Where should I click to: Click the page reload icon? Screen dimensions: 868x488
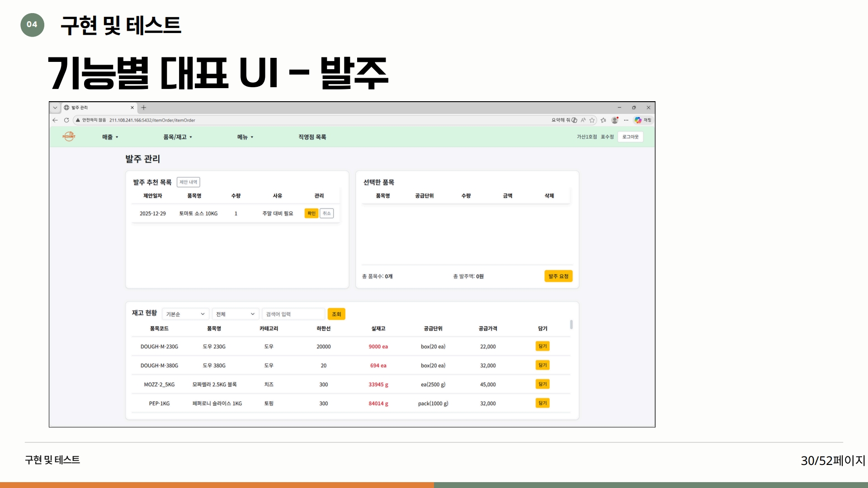(x=66, y=120)
